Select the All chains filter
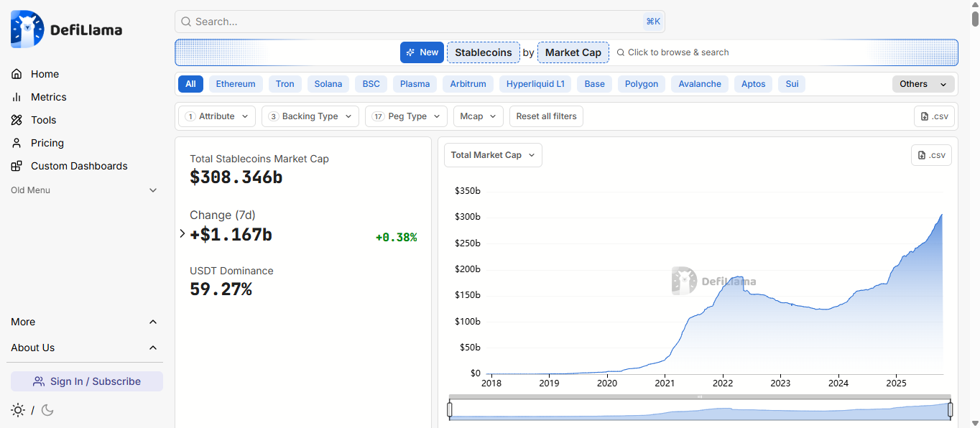 [x=190, y=84]
